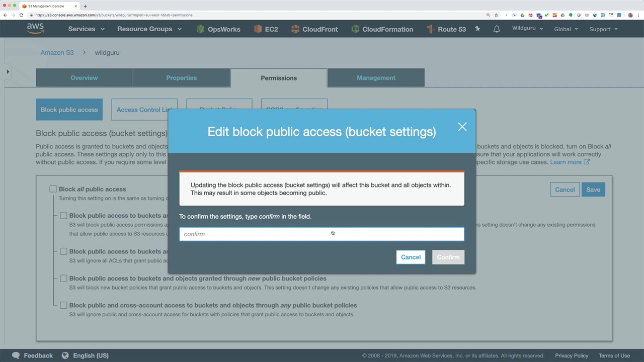Switch to the Overview tab
Image resolution: width=644 pixels, height=362 pixels.
pos(84,78)
